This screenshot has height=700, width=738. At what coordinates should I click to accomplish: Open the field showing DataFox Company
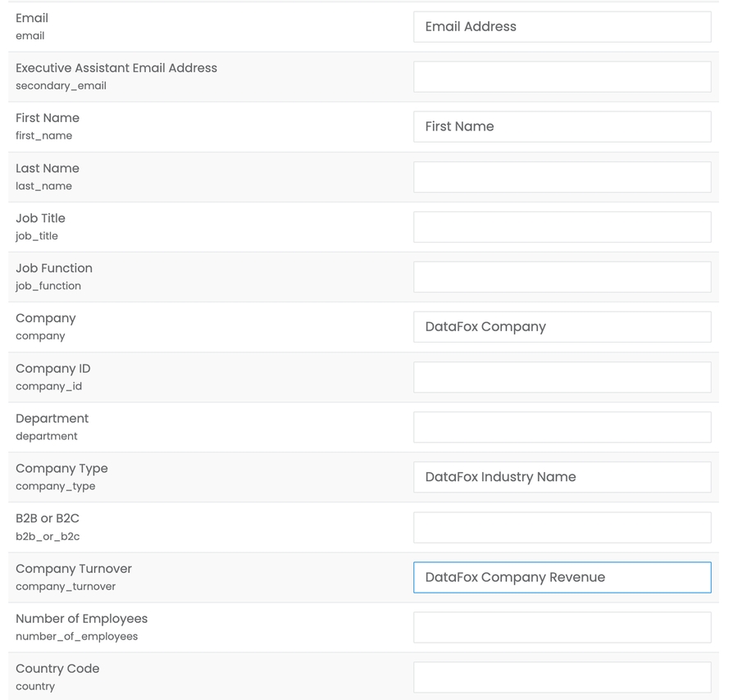tap(562, 327)
